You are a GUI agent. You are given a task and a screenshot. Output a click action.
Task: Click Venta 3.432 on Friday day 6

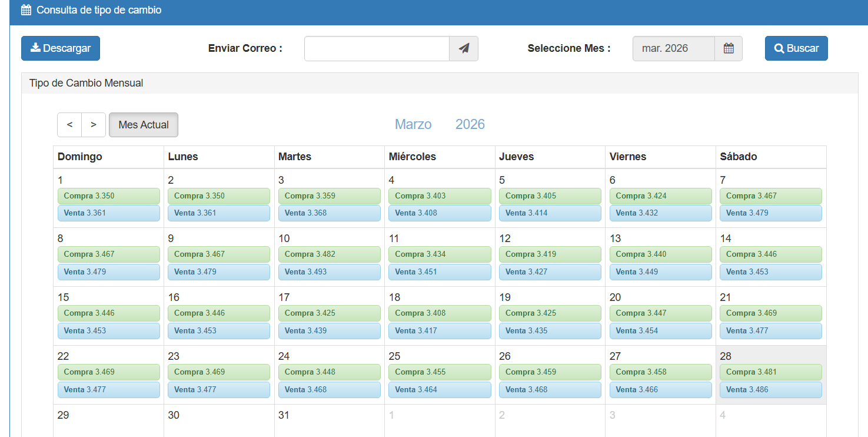[x=660, y=213]
